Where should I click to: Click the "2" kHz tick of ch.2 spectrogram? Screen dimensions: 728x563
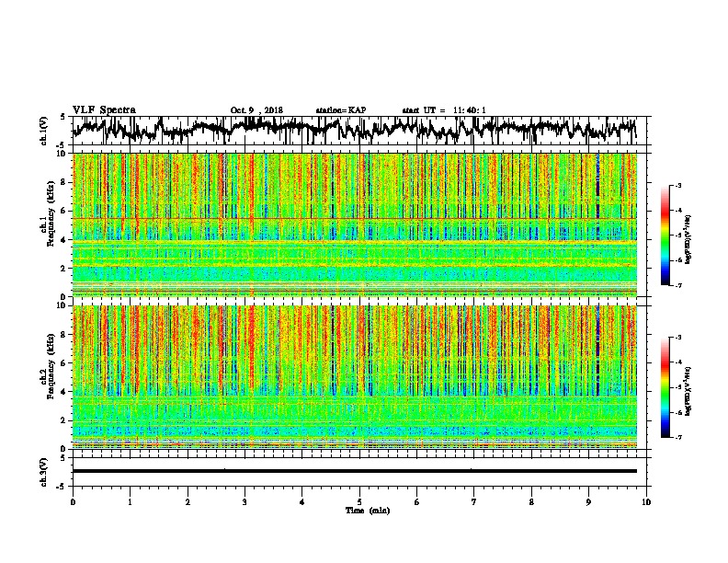pyautogui.click(x=64, y=419)
